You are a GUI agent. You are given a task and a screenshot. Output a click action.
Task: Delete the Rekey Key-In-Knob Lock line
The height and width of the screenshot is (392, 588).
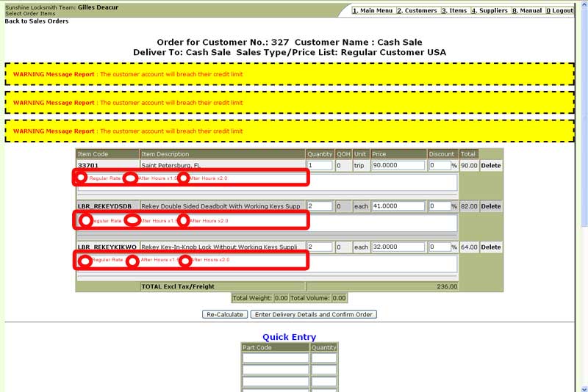(491, 247)
